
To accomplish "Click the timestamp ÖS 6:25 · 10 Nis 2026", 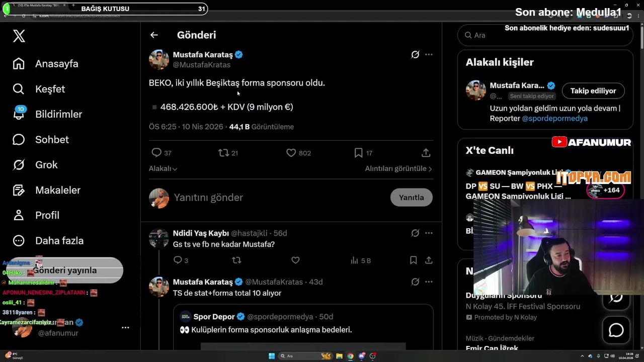I will [x=186, y=127].
